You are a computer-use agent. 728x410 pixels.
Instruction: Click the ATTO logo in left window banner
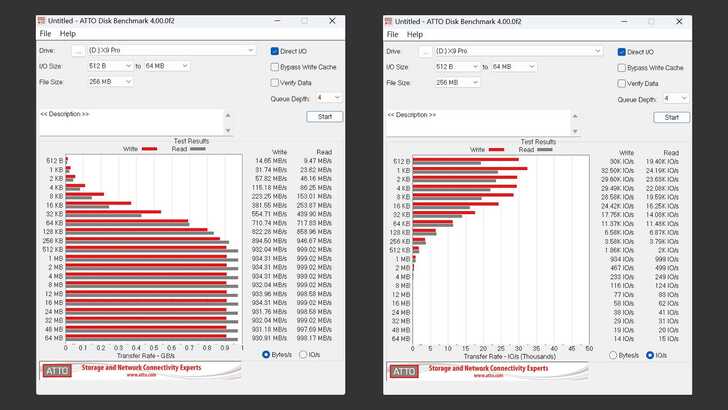tap(54, 371)
